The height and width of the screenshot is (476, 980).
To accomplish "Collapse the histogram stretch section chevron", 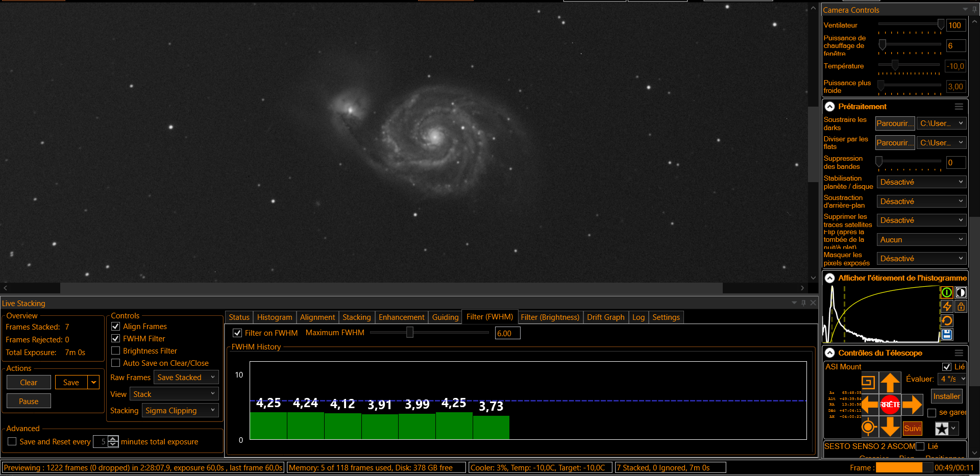I will 830,278.
